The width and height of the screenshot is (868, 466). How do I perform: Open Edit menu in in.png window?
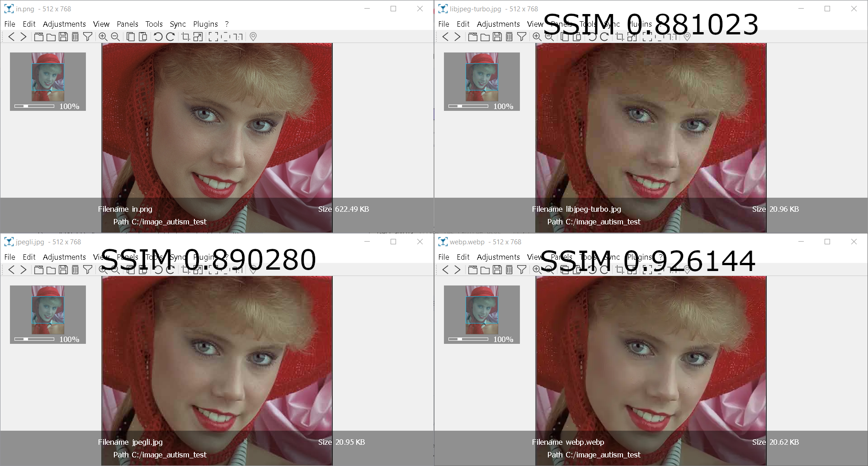click(x=29, y=24)
